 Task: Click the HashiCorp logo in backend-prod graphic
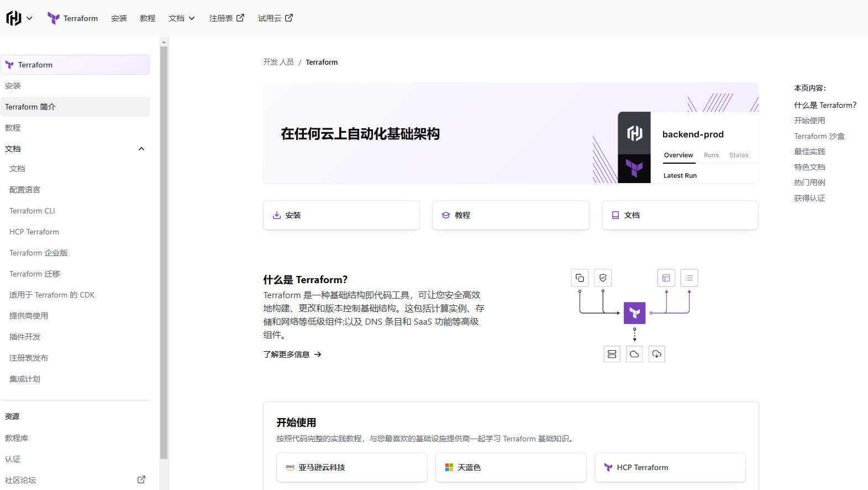[634, 133]
